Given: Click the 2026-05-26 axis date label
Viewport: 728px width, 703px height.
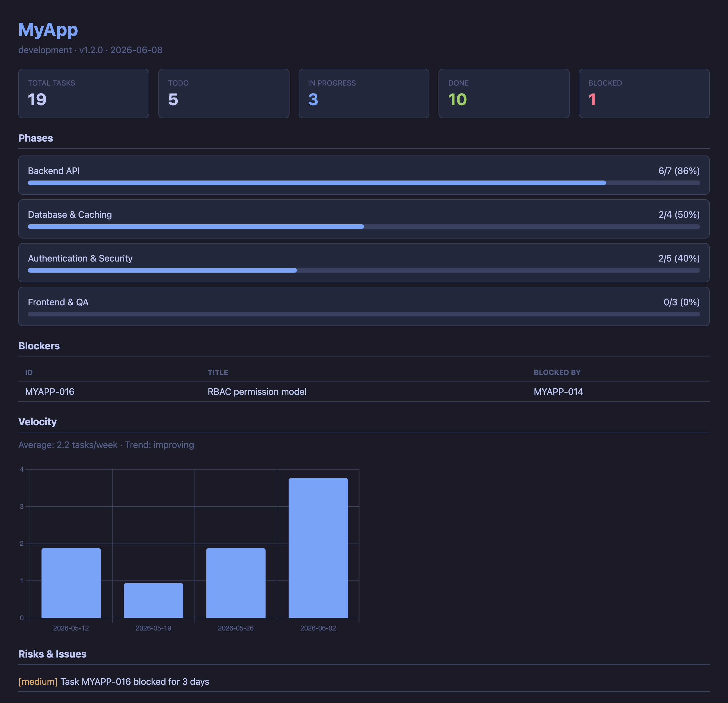Looking at the screenshot, I should pos(236,628).
